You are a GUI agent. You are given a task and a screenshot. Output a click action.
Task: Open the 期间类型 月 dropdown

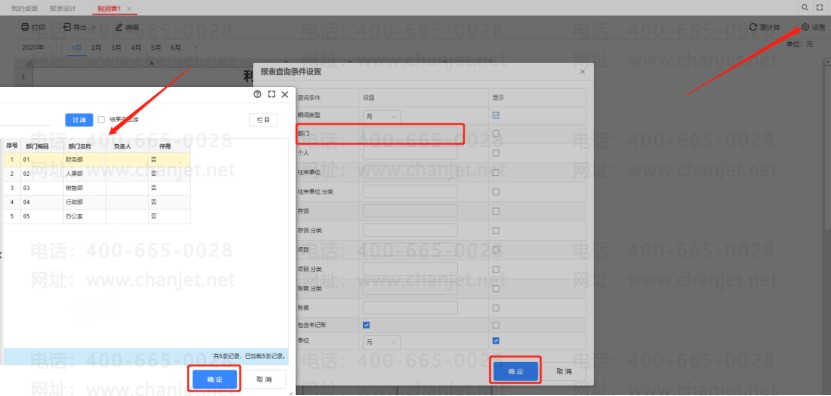coord(382,116)
